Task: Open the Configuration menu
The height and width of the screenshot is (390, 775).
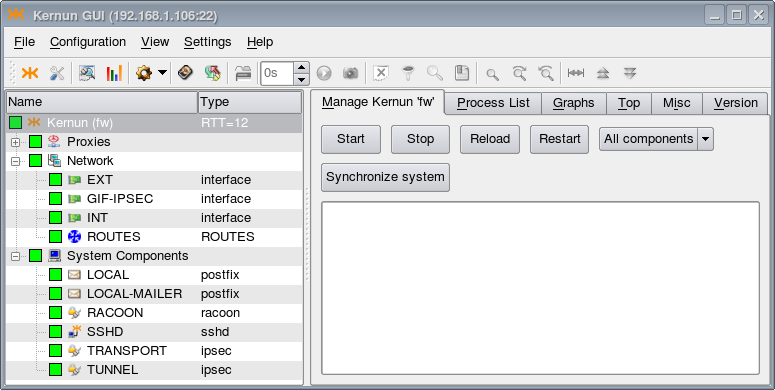Action: point(88,42)
